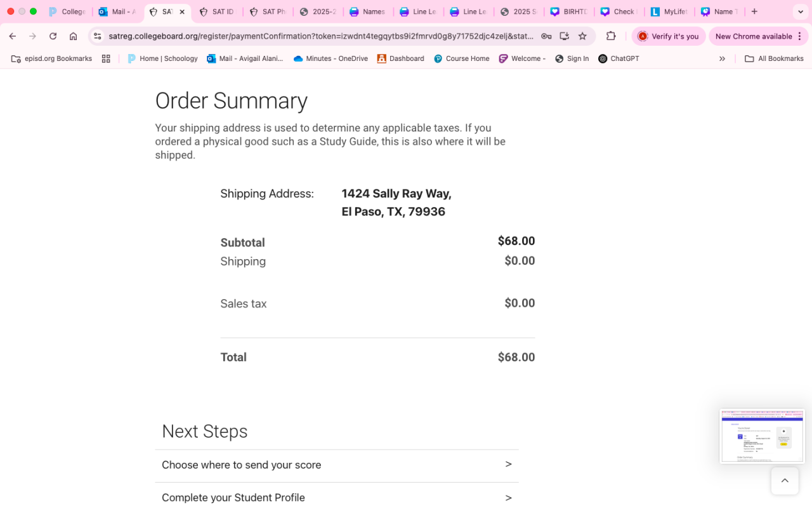Screen dimensions: 812x508
Task: Reload the page with the refresh icon
Action: [53, 36]
